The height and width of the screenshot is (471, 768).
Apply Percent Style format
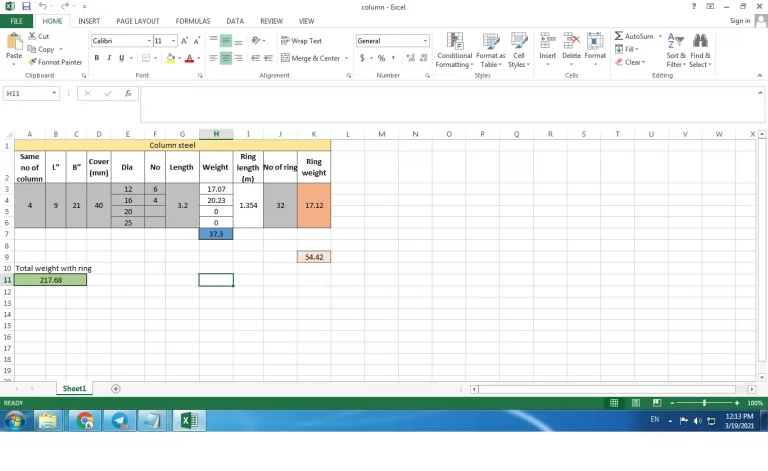(381, 58)
